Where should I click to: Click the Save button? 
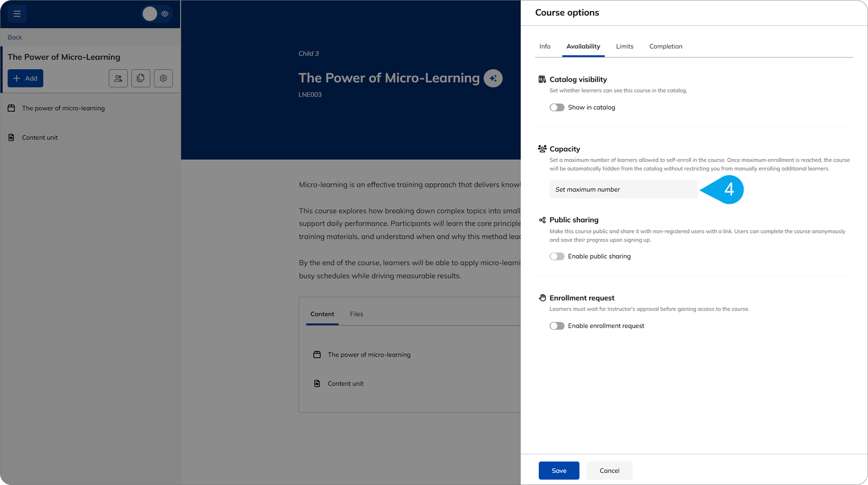[x=559, y=470]
